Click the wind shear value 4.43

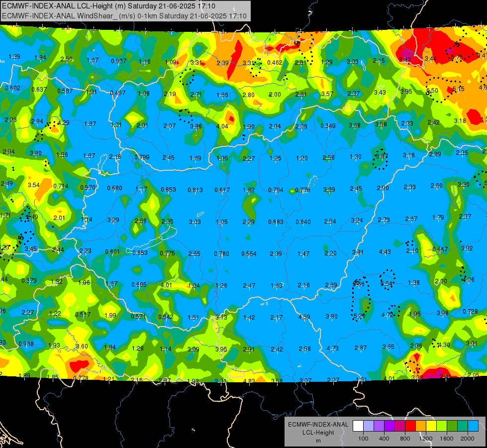tap(385, 251)
